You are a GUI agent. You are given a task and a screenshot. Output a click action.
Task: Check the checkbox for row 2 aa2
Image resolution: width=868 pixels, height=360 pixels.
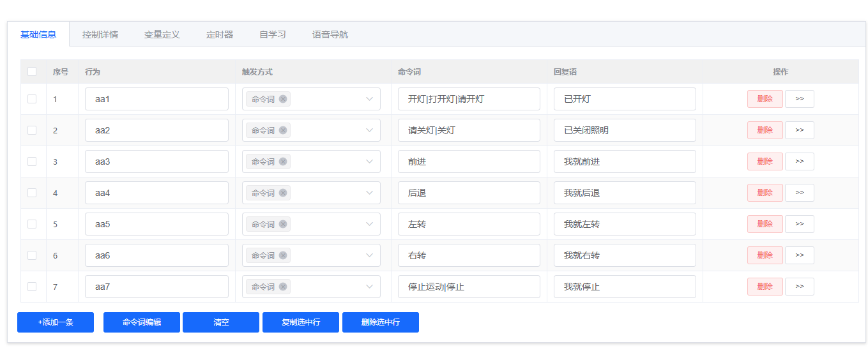click(x=32, y=130)
